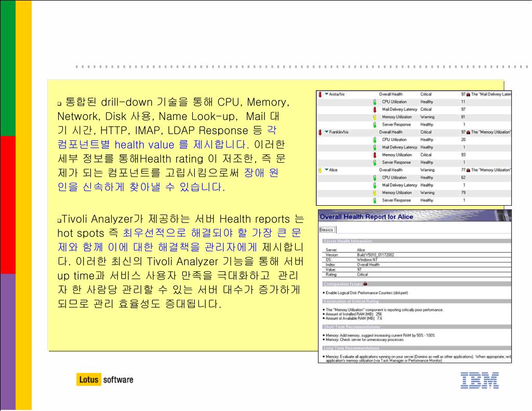
Task: Select the Franklin/Iris server name
Action: [339, 132]
